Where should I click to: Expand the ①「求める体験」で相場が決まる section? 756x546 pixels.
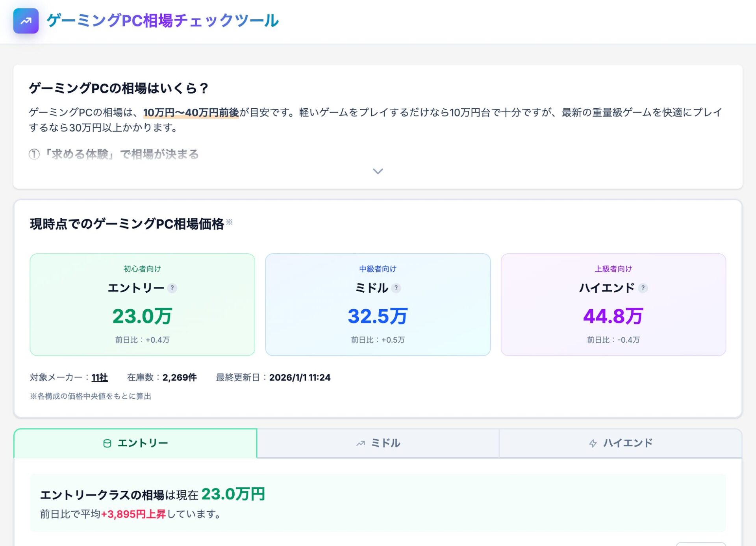[x=113, y=154]
